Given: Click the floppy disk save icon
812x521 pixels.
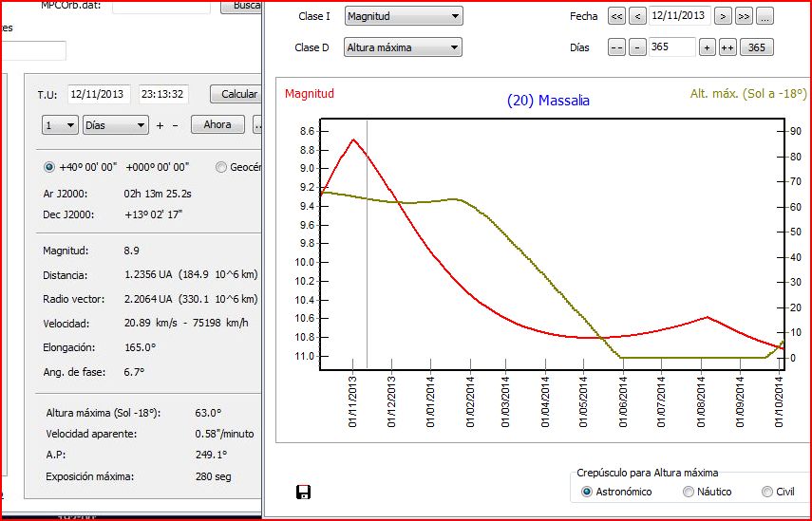Looking at the screenshot, I should tap(304, 492).
